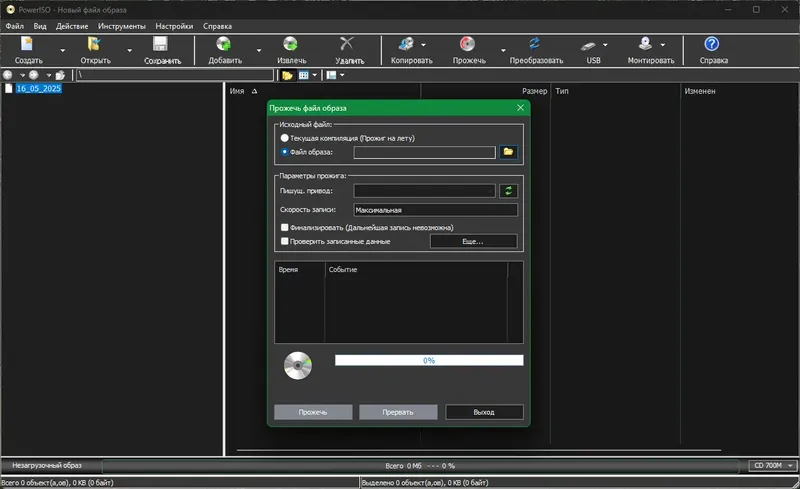Expand the USB dropdown arrow

[605, 45]
